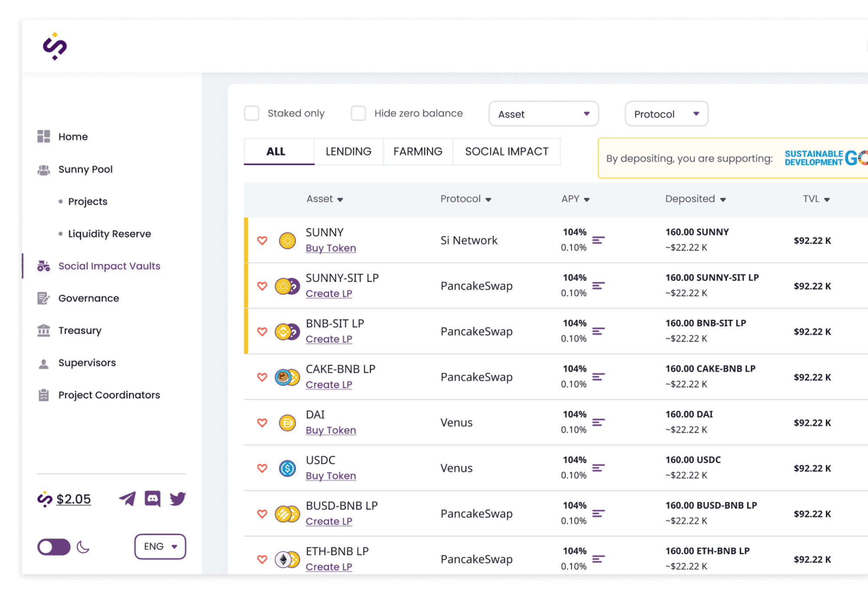Switch to the FARMING tab

[x=418, y=151]
